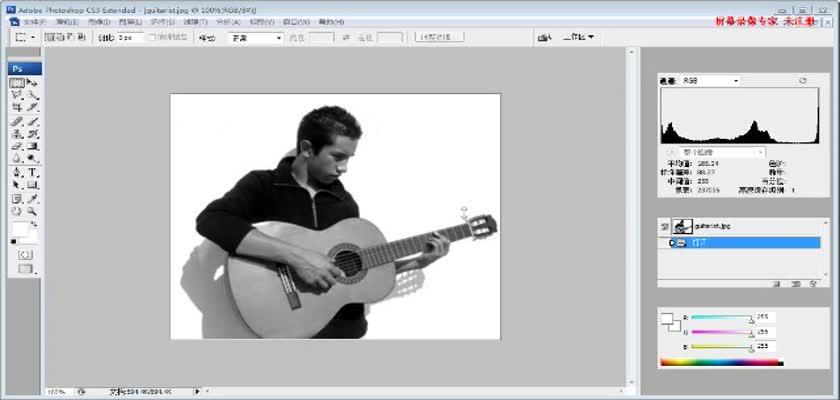The image size is (840, 400).
Task: Select the Zoom magnifier tool
Action: [32, 211]
